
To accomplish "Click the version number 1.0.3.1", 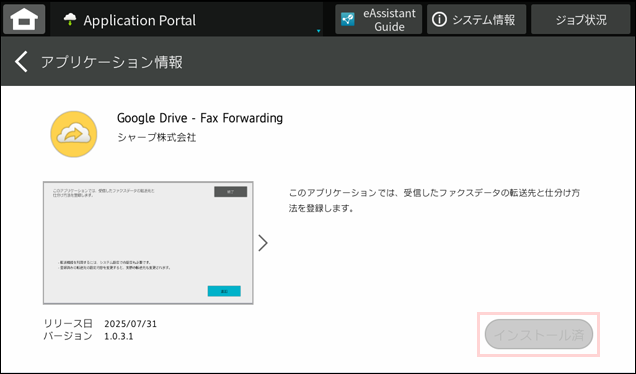I will tap(118, 336).
